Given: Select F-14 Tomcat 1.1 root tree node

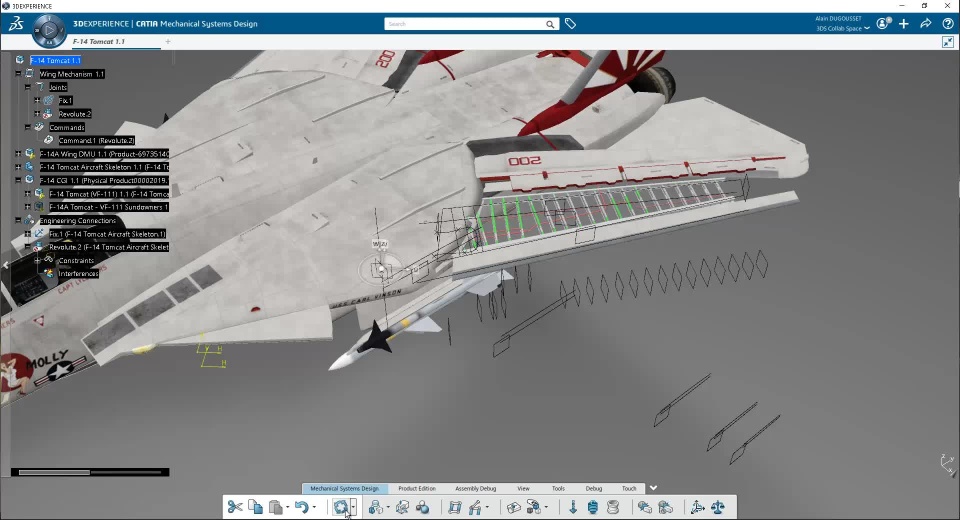Looking at the screenshot, I should [x=55, y=60].
